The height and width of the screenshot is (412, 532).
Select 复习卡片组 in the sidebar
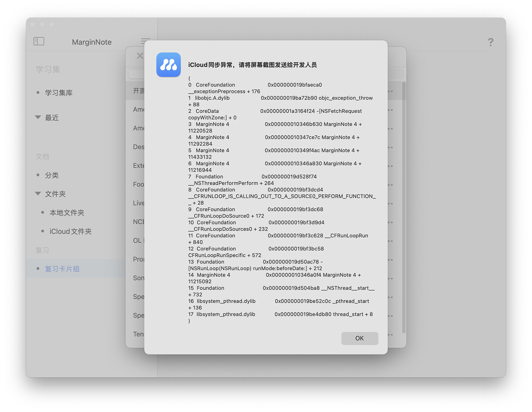[x=62, y=269]
